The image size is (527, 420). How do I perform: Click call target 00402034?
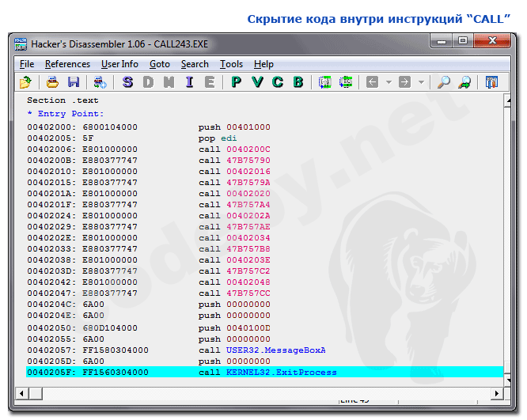point(248,238)
